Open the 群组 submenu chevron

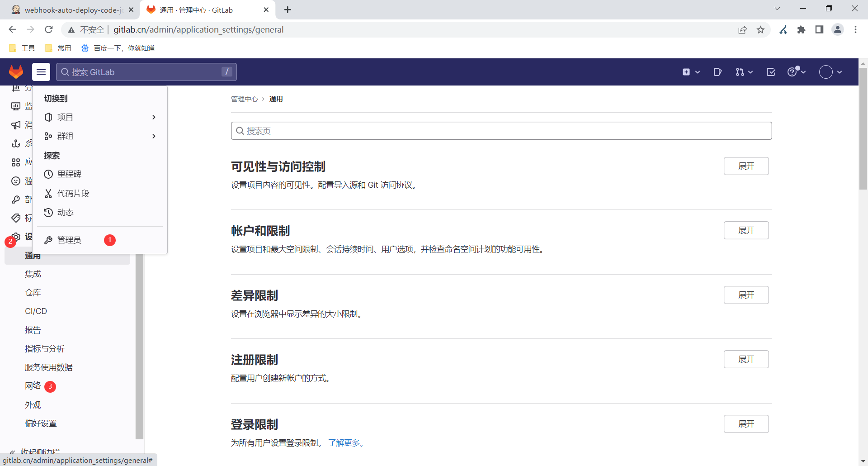[154, 136]
